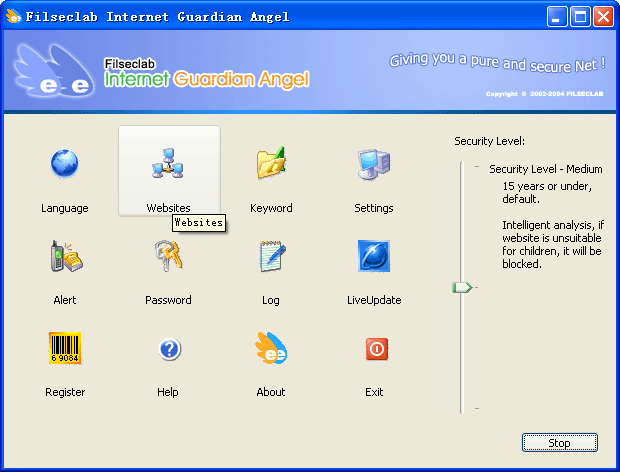Launch LiveUpdate icon

pos(374,257)
